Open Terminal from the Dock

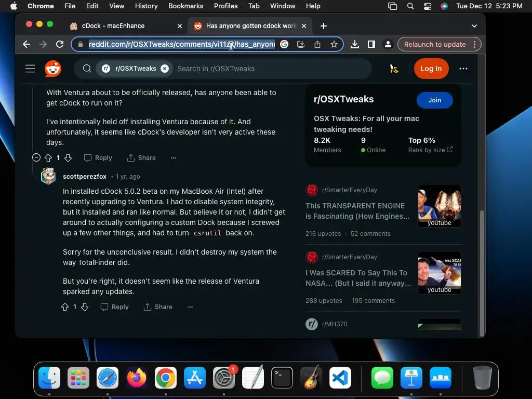click(282, 378)
